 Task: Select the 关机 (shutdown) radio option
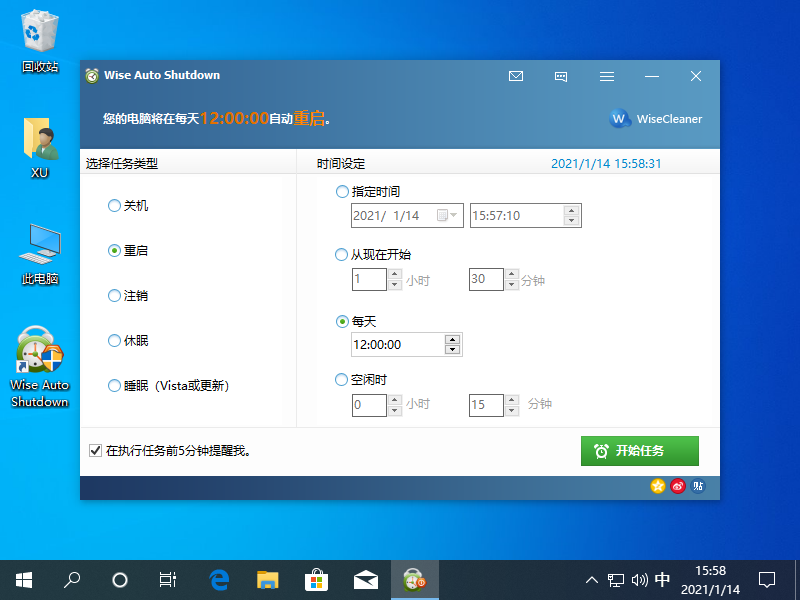[x=114, y=206]
